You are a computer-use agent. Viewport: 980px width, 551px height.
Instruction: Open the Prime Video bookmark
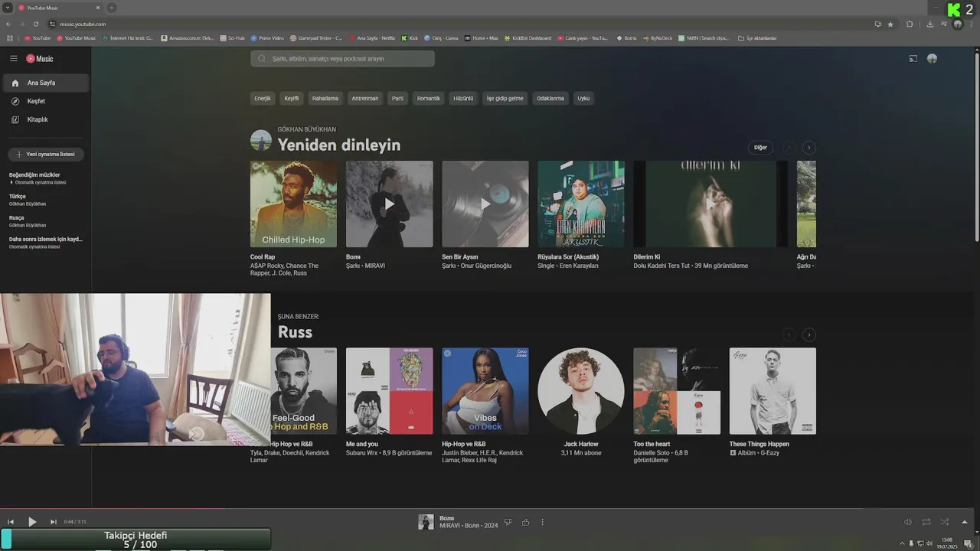[267, 37]
